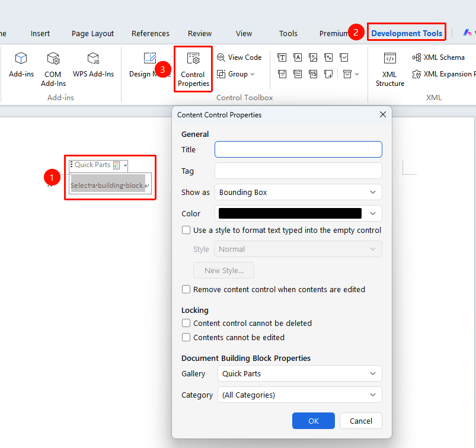The image size is (476, 448).
Task: Tick 'Contents cannot be edited'
Action: point(186,337)
